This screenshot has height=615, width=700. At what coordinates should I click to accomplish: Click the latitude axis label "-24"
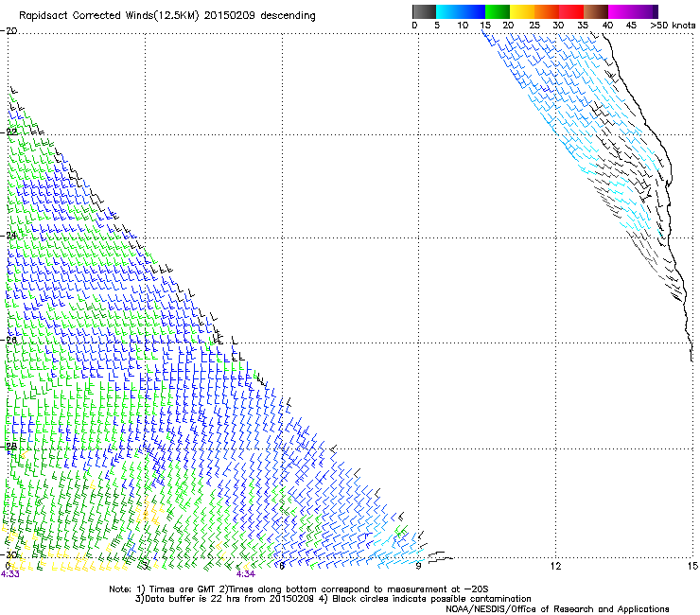(x=9, y=235)
